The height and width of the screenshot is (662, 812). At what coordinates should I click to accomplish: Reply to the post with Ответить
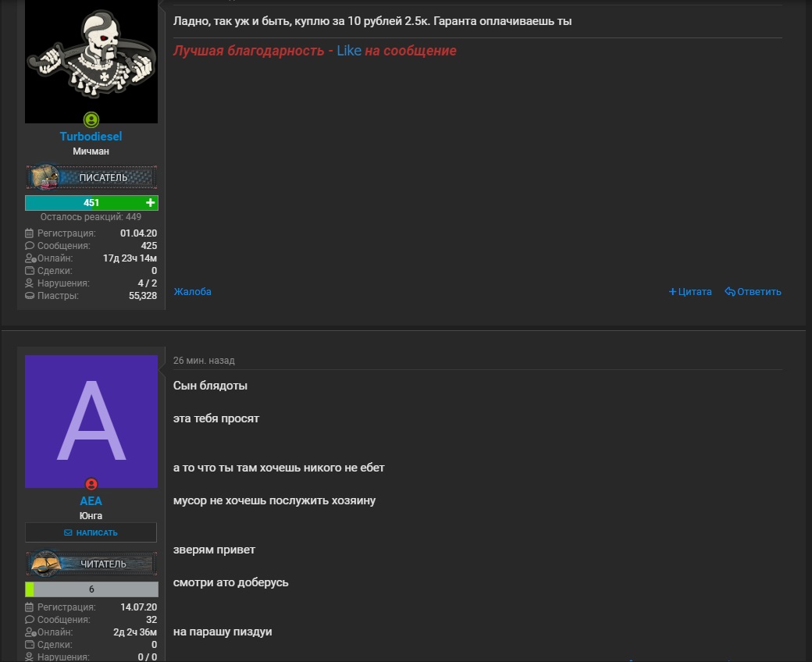pos(753,291)
